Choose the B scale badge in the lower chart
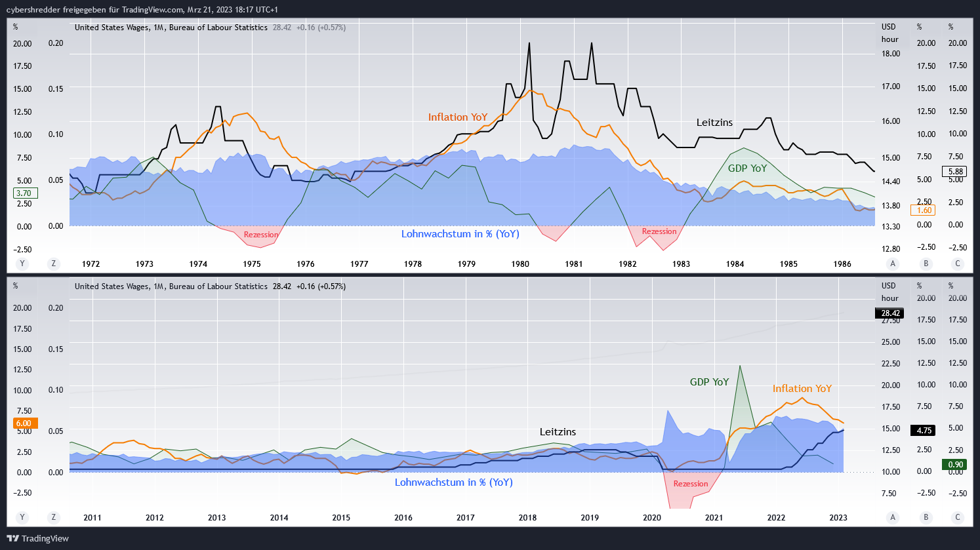The image size is (980, 550). tap(926, 517)
